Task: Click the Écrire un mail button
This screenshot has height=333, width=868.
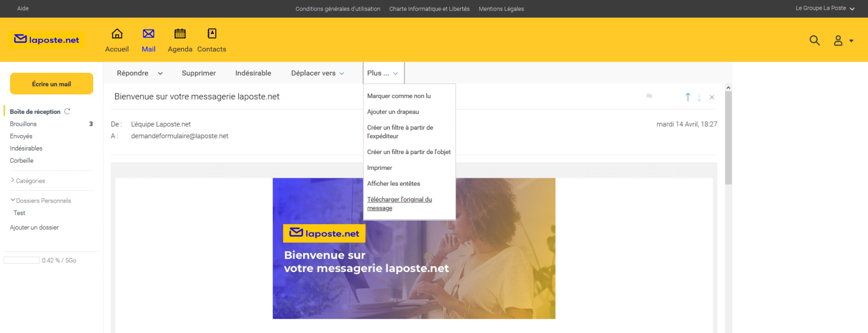Action: click(x=51, y=84)
